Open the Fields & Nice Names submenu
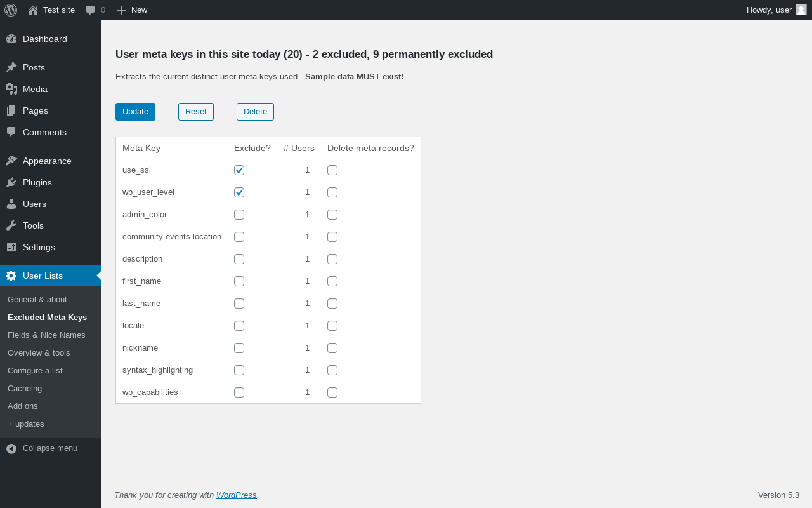This screenshot has width=812, height=508. (46, 335)
